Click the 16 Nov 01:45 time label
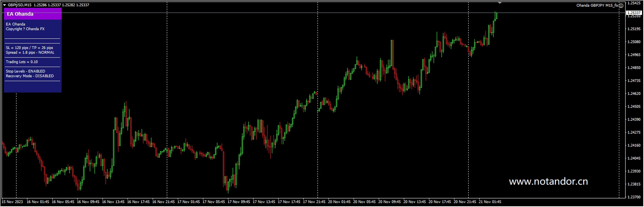 [x=38, y=202]
